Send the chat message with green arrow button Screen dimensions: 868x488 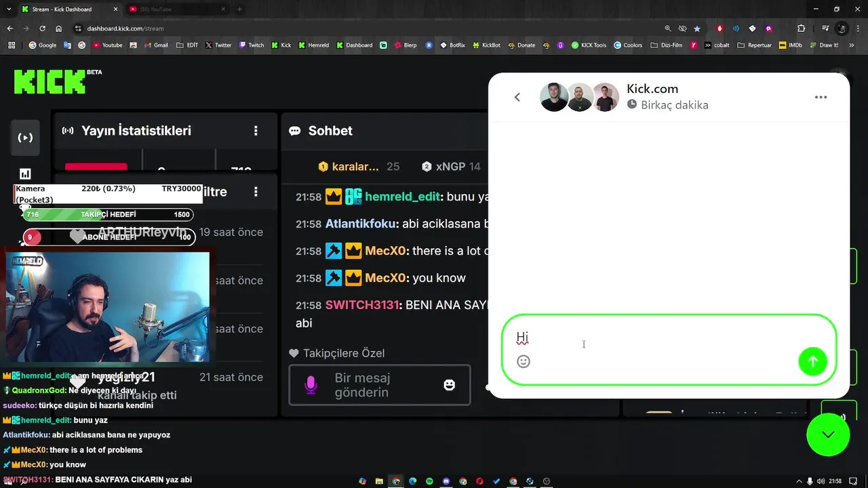pyautogui.click(x=812, y=362)
